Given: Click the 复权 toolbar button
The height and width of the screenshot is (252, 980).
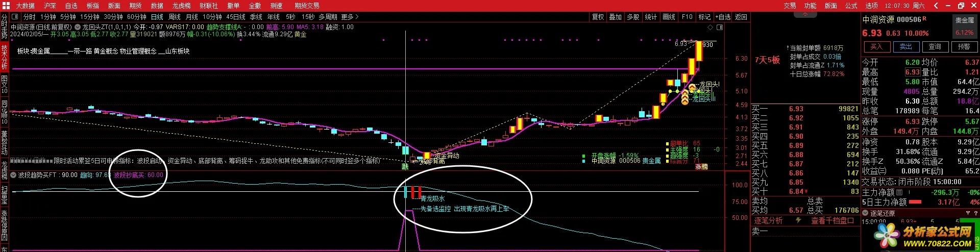Looking at the screenshot, I should [x=598, y=17].
